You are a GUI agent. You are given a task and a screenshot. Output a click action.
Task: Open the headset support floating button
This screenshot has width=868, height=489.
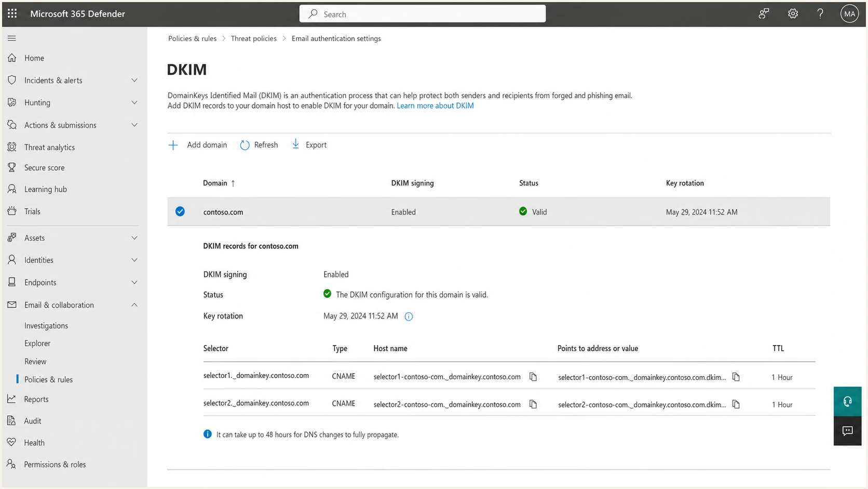point(847,401)
